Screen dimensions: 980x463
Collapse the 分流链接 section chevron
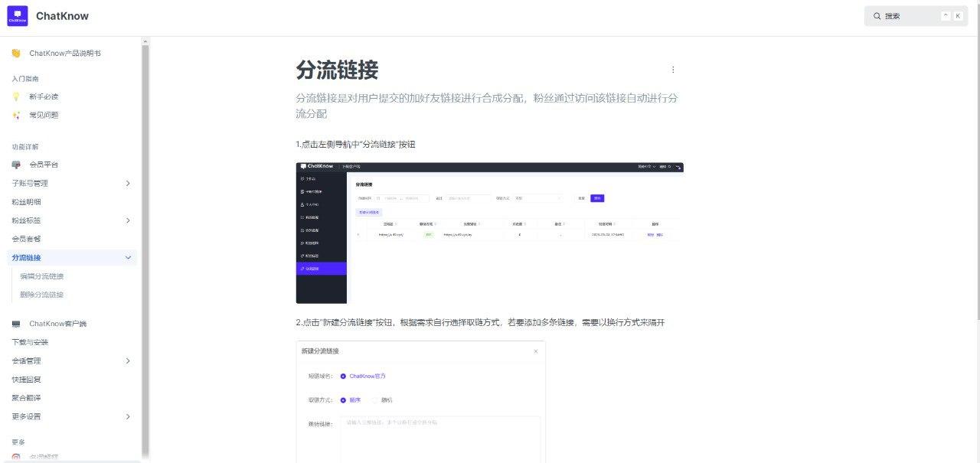128,258
